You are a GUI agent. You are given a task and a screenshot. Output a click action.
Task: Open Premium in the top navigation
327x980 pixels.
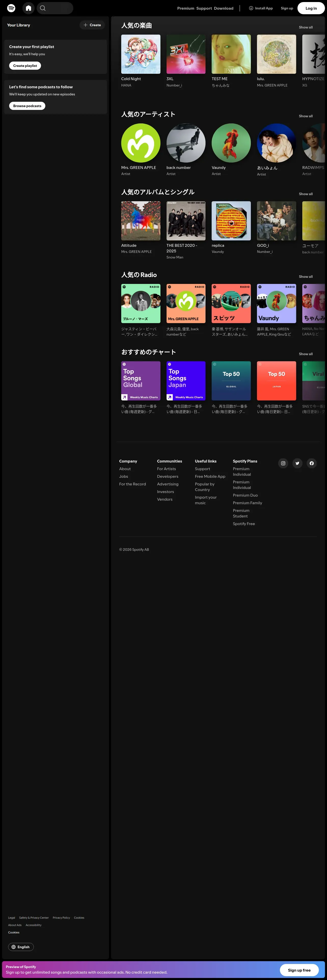coord(186,8)
